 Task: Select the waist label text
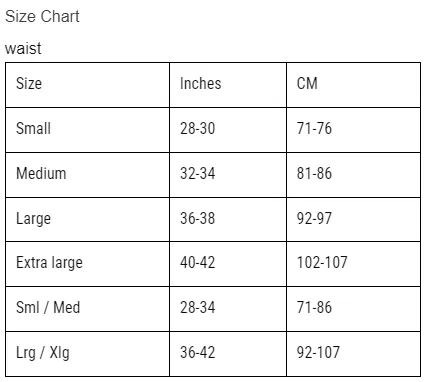tap(23, 48)
